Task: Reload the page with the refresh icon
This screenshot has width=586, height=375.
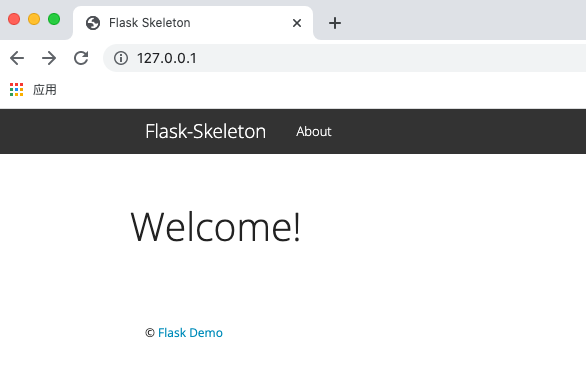Action: coord(81,58)
